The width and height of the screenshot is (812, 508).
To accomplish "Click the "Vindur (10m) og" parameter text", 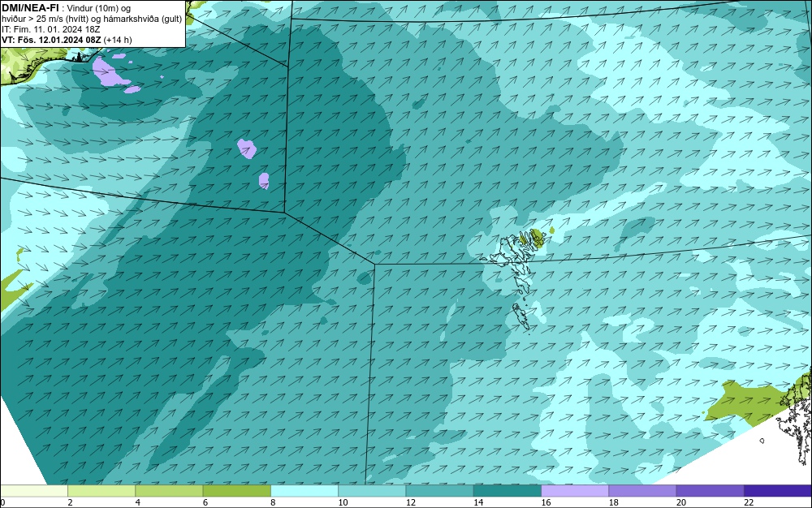I will 99,8.
